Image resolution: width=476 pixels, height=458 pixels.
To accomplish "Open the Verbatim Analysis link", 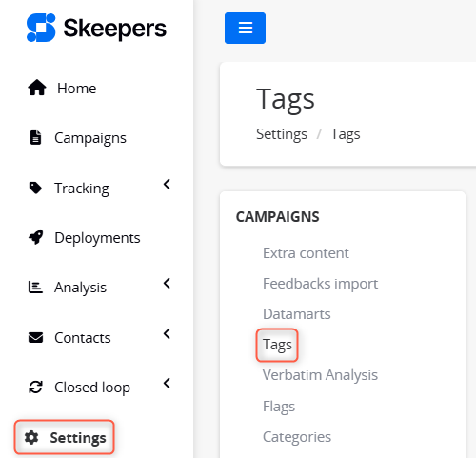I will tap(320, 375).
